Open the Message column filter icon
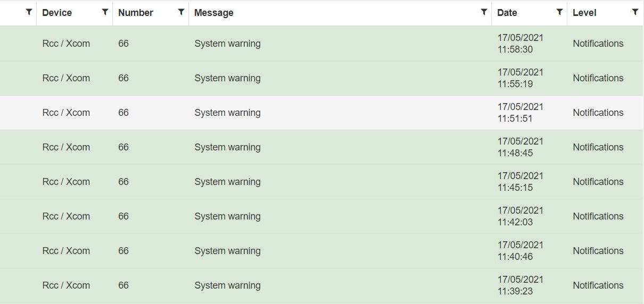 (484, 12)
